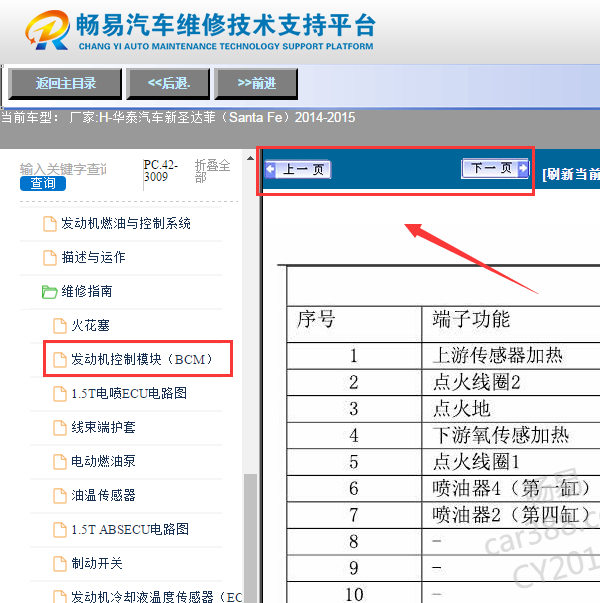Open 发动机燃油与控制系统 tree item
The width and height of the screenshot is (600, 603).
[126, 223]
